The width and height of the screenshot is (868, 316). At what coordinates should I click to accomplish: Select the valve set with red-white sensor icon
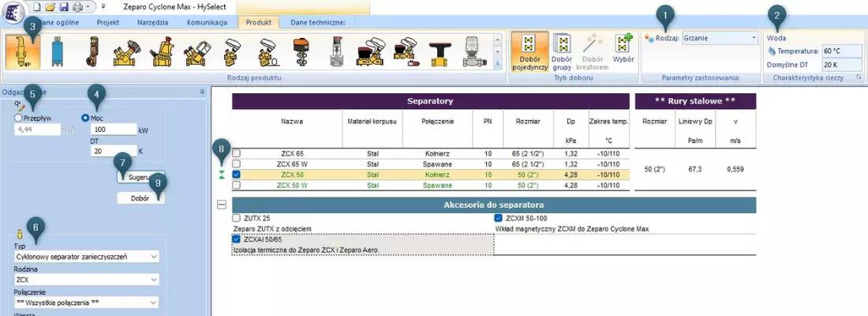406,51
